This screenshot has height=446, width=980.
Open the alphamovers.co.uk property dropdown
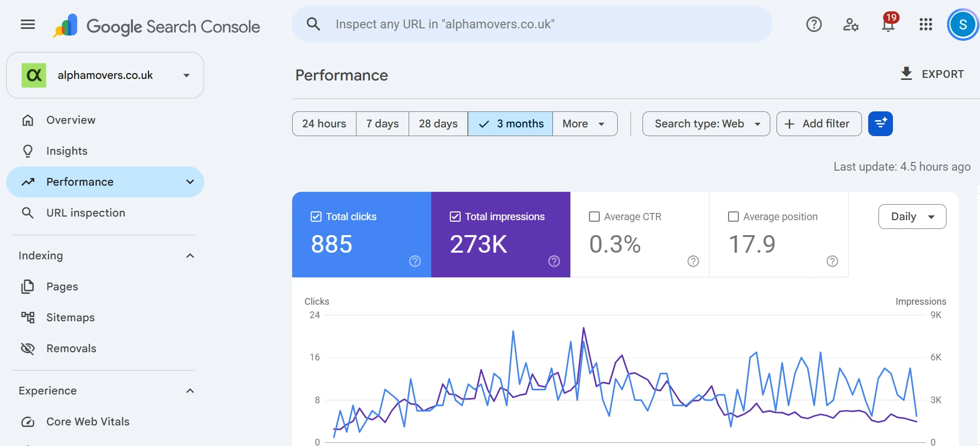[x=105, y=75]
